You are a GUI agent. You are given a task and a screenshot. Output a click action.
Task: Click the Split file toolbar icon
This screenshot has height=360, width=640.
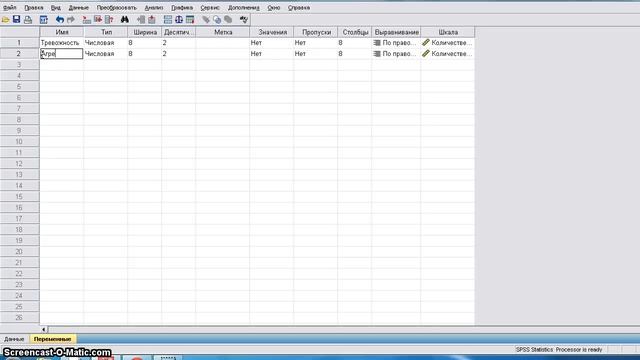tap(167, 20)
